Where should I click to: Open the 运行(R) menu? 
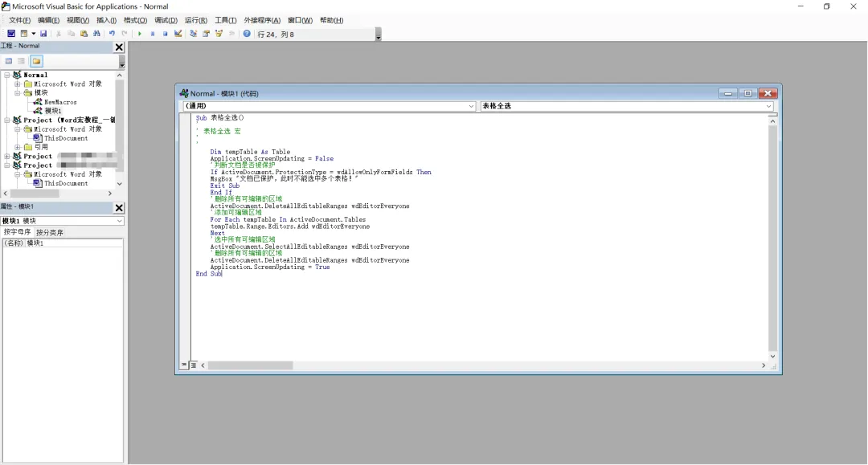point(196,20)
